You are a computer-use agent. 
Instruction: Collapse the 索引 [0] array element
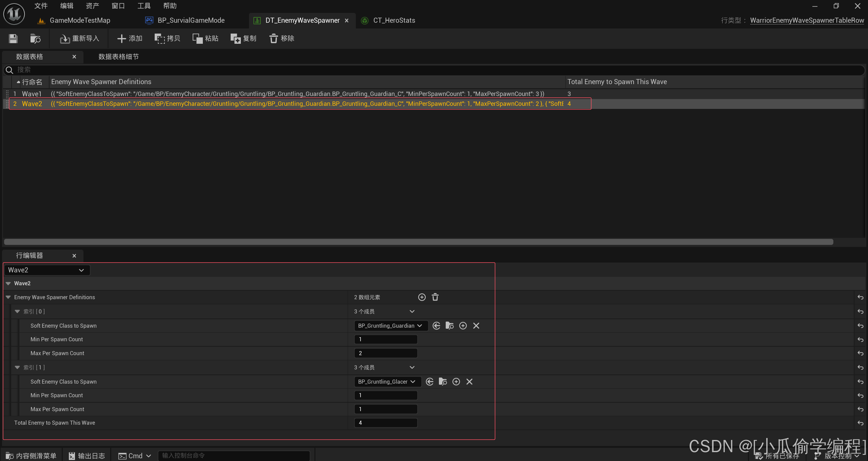click(x=17, y=311)
